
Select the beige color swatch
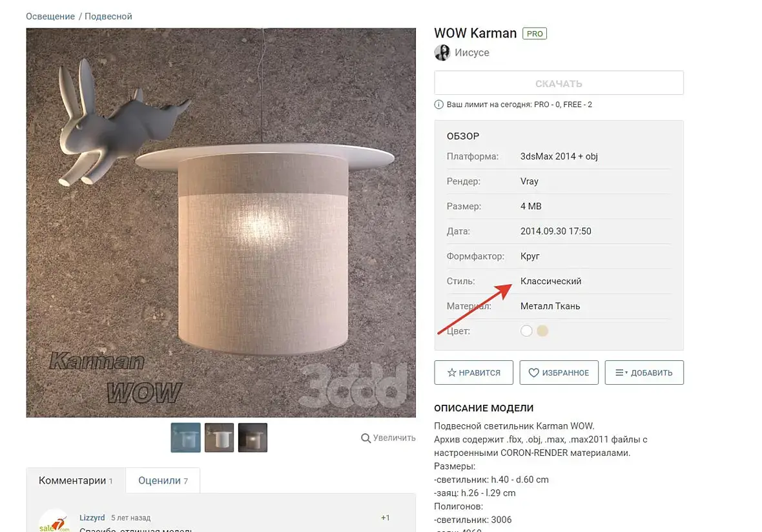(x=542, y=331)
